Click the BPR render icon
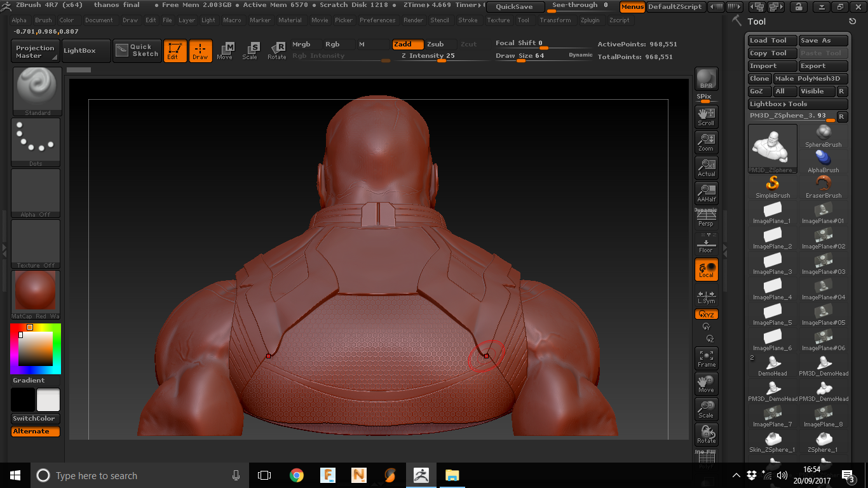868x488 pixels. pyautogui.click(x=706, y=79)
